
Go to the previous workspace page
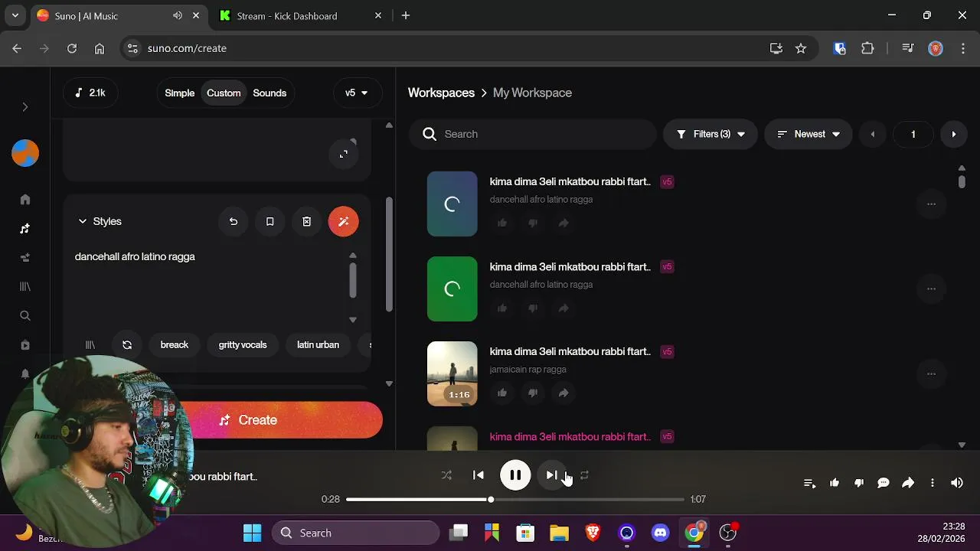(x=872, y=134)
